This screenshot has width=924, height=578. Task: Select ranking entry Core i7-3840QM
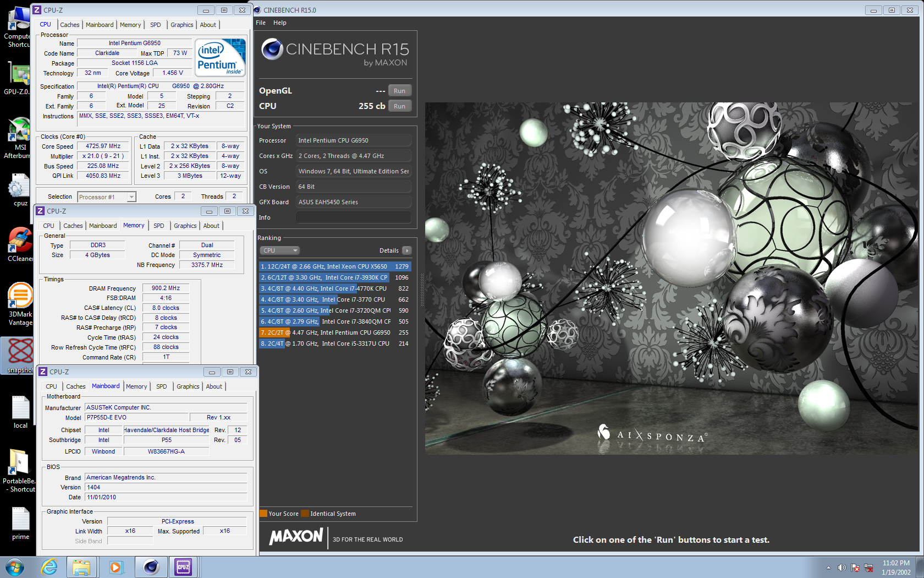[335, 321]
